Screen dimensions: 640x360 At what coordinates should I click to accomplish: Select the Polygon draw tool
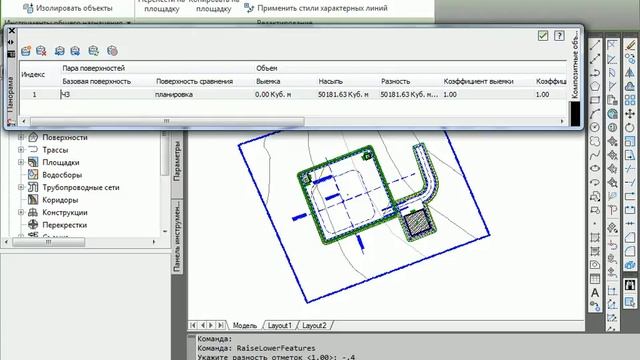(x=595, y=86)
